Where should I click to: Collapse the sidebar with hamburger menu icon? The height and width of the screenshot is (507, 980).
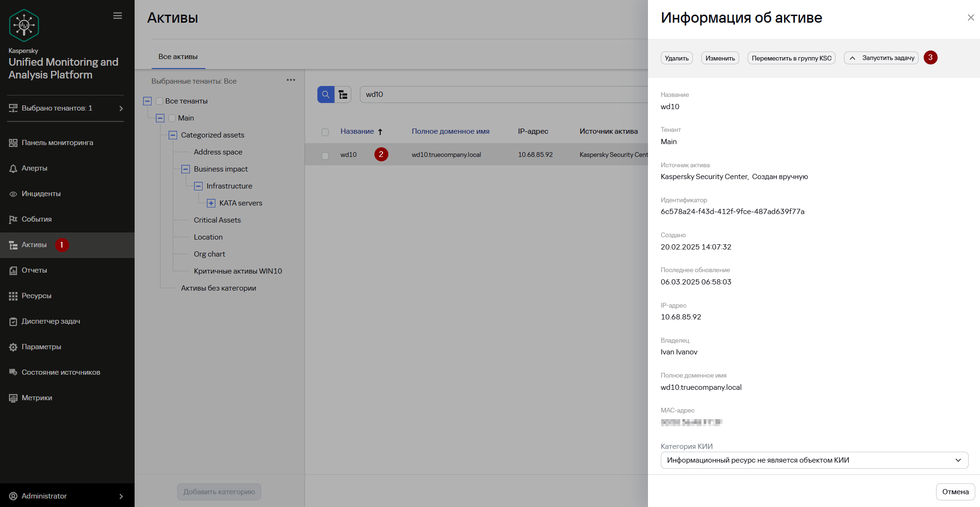118,16
